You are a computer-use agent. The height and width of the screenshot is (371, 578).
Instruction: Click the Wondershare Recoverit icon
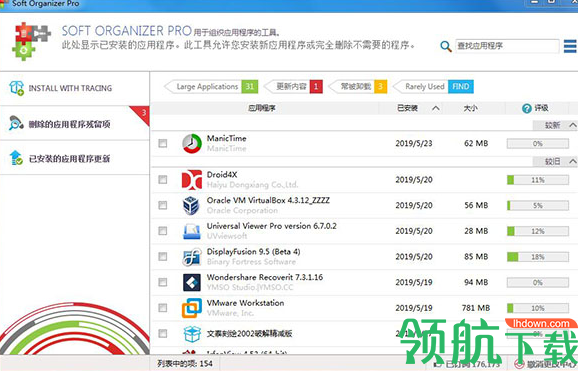[192, 282]
